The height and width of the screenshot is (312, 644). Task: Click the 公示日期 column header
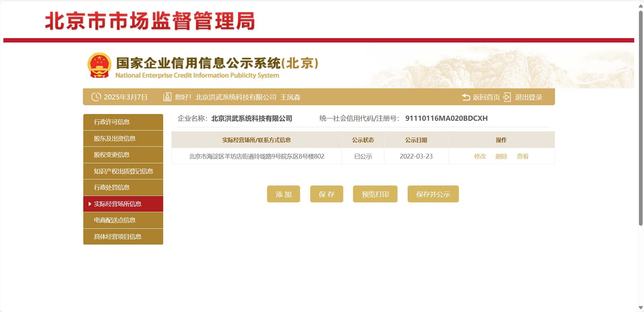[416, 140]
